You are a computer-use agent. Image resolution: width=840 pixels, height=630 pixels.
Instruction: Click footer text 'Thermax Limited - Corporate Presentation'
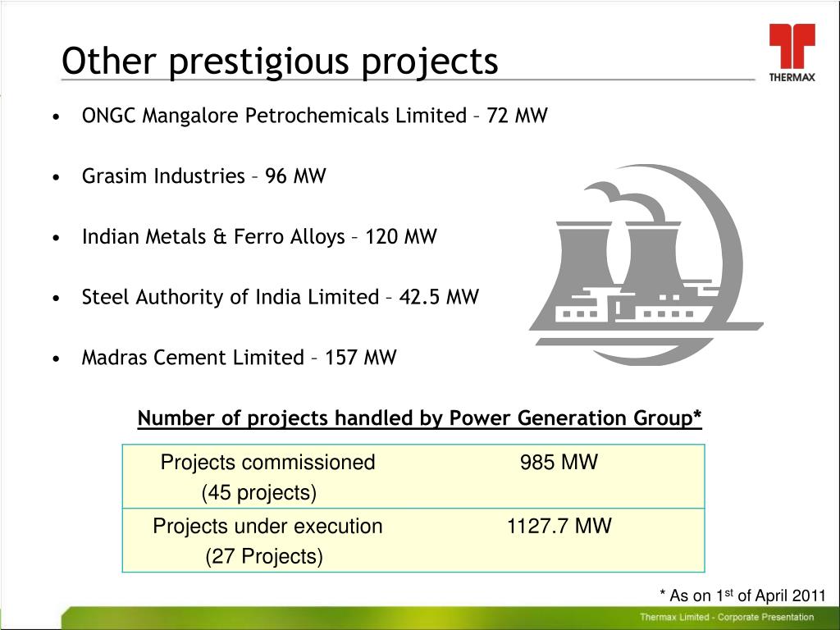click(727, 617)
